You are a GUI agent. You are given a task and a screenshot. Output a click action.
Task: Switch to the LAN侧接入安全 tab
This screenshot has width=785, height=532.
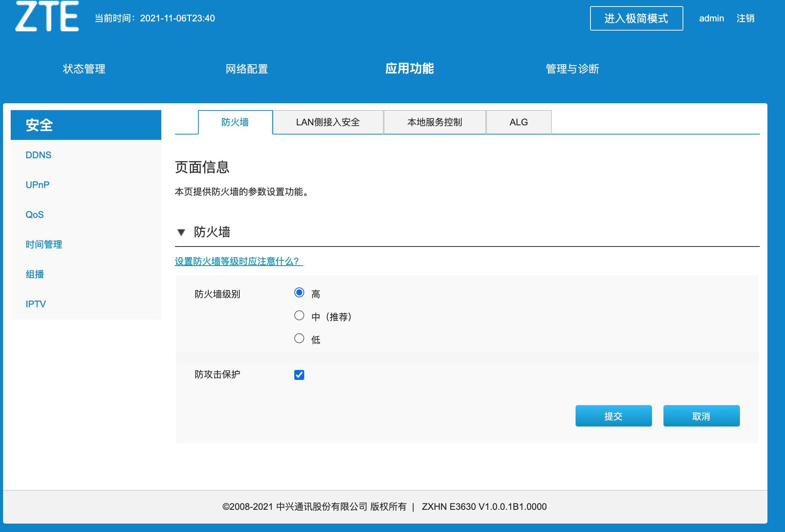pos(328,122)
